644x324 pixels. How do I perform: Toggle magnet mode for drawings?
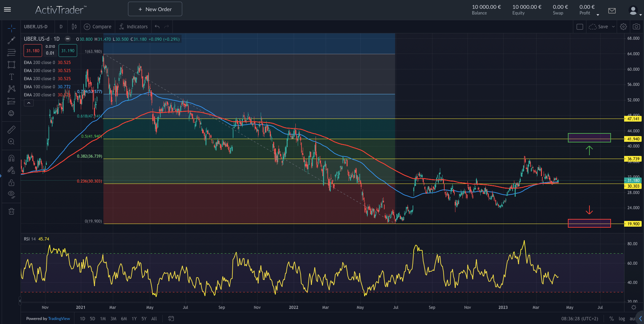(x=11, y=158)
